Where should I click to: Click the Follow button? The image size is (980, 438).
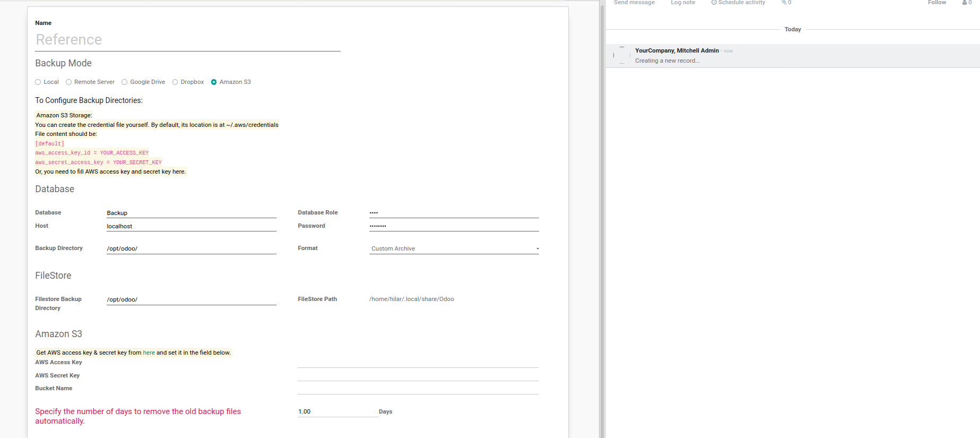click(937, 3)
